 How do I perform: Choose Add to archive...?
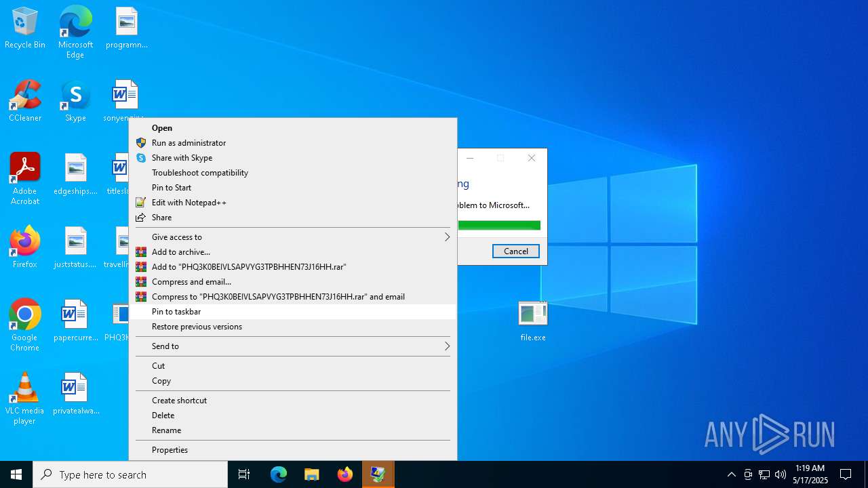coord(292,252)
